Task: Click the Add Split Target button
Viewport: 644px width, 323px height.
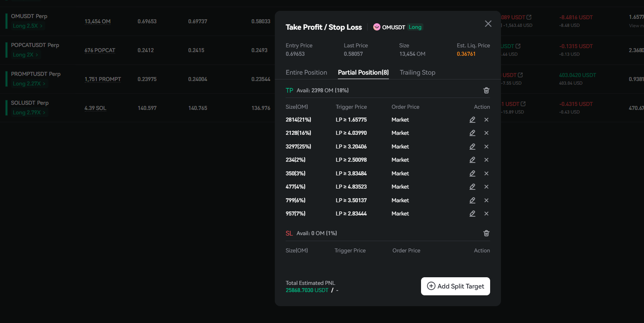Action: tap(455, 286)
